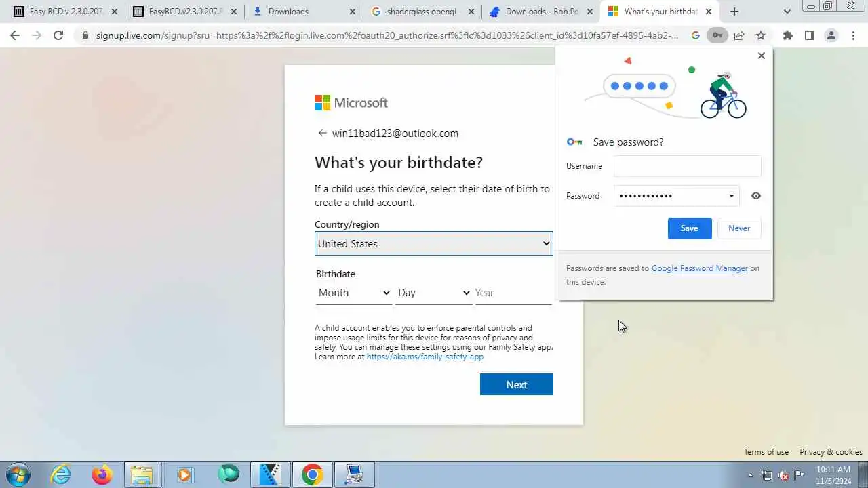Click the Next button

coord(516,384)
